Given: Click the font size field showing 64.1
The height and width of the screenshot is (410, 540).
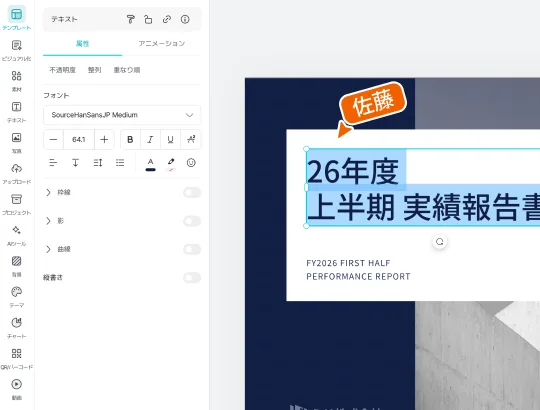Looking at the screenshot, I should pos(79,139).
